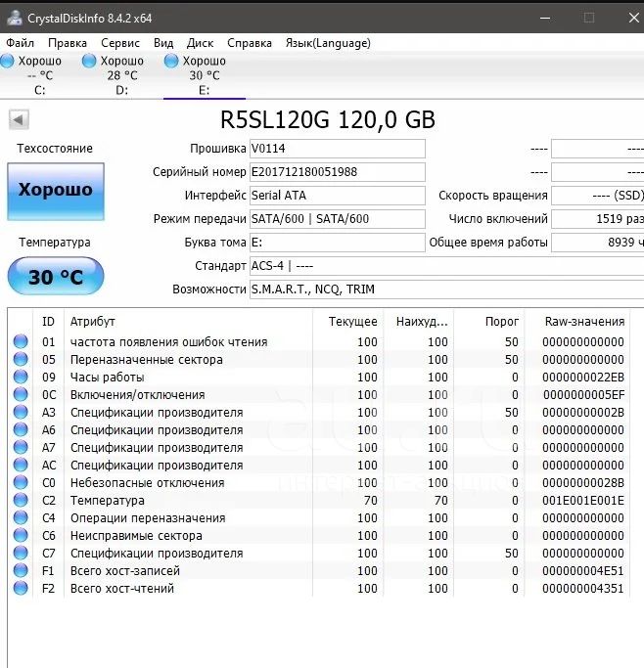
Task: Click the serial number field E201712180051988
Action: click(x=337, y=172)
